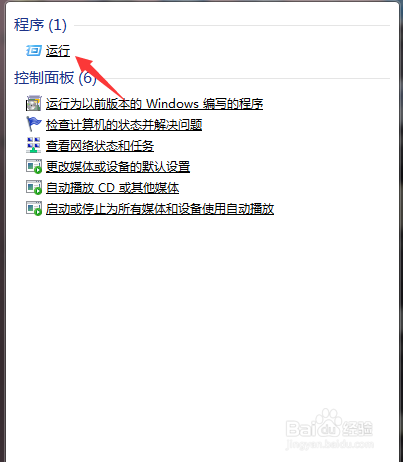Click icon beside 运行为以前版本的 Windows 编写的程序
Image resolution: width=403 pixels, height=462 pixels.
(x=34, y=103)
